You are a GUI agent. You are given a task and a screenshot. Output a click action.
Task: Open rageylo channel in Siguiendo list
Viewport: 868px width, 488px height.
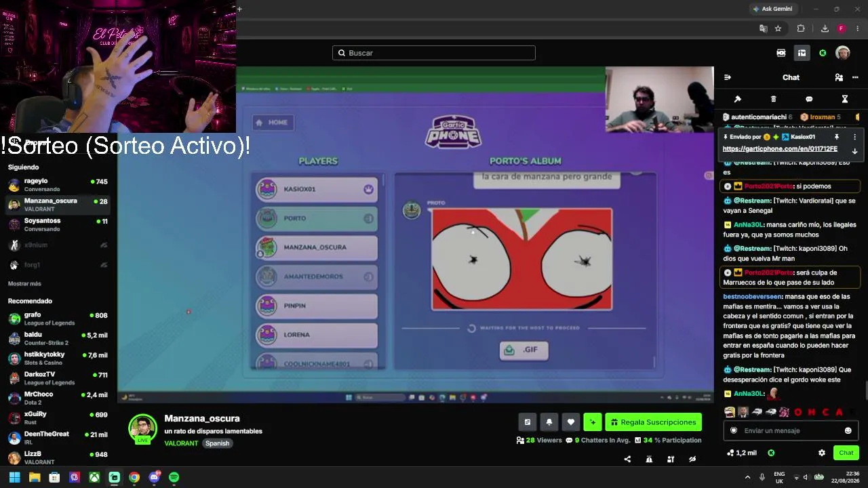click(58, 185)
